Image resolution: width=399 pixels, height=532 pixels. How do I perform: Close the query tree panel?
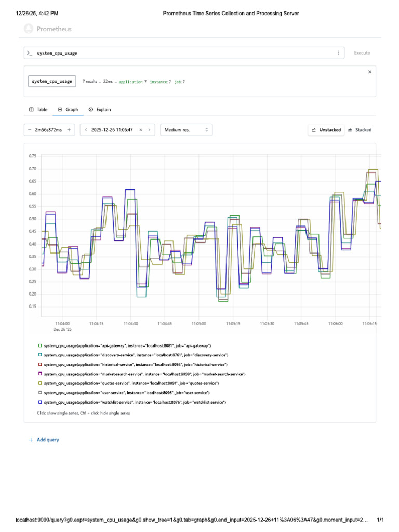coord(370,72)
